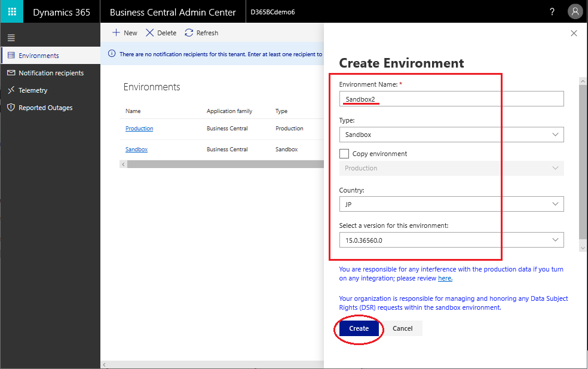This screenshot has height=369, width=588.
Task: Collapse the sidebar using hamburger icon
Action: 11,38
